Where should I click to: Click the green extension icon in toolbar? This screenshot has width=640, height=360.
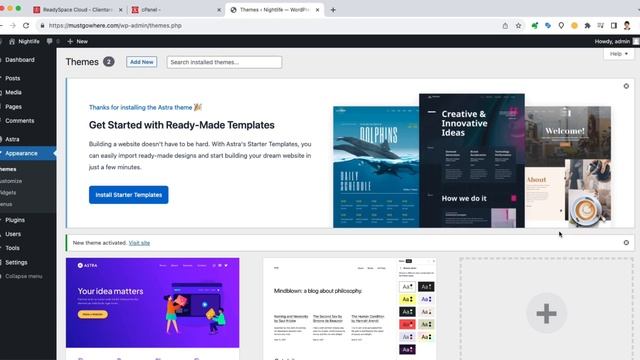coord(534,26)
